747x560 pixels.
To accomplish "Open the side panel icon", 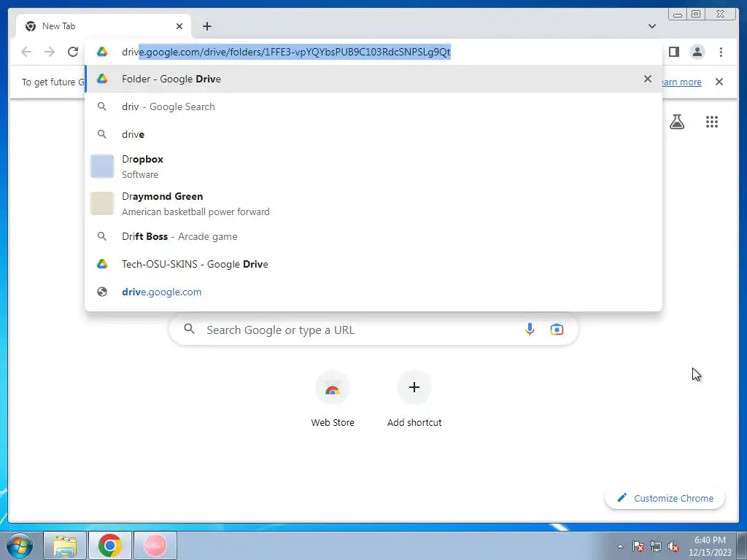I will point(673,52).
